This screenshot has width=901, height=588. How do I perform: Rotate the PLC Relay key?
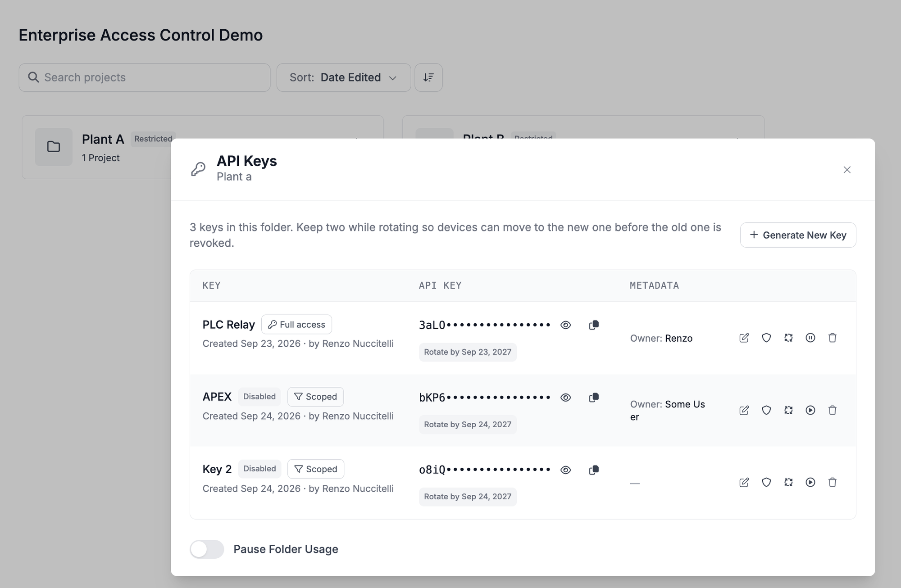788,338
